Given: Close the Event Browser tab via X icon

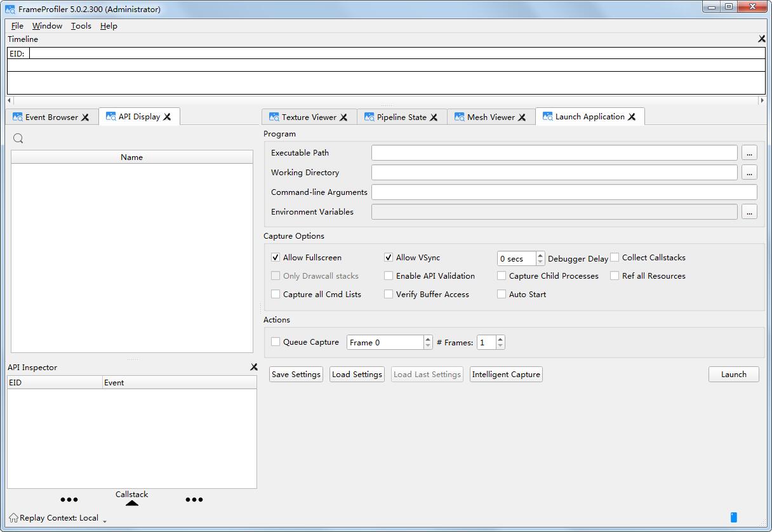Looking at the screenshot, I should (85, 117).
